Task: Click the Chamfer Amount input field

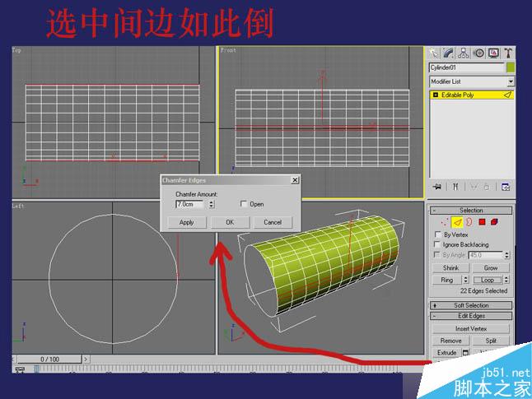Action: point(189,204)
